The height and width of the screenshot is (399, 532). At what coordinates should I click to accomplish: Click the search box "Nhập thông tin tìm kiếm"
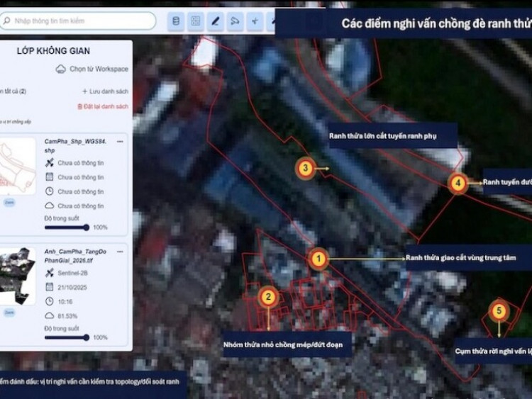click(x=77, y=21)
